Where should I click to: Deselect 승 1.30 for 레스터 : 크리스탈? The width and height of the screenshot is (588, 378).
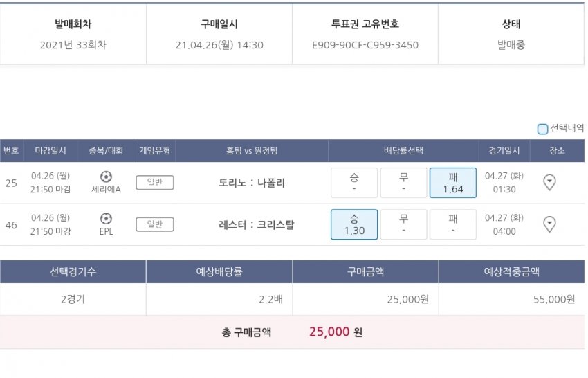tap(354, 224)
